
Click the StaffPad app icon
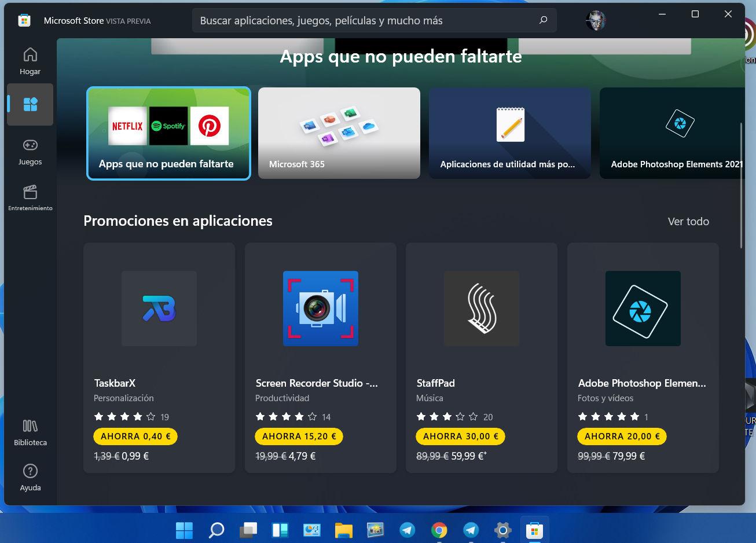[x=482, y=309]
